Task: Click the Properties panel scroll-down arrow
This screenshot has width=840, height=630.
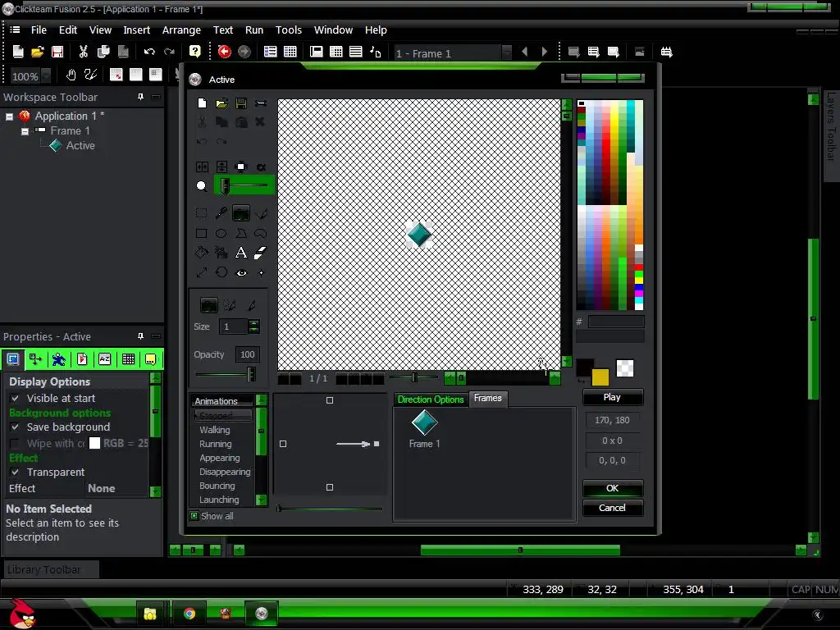Action: [155, 491]
